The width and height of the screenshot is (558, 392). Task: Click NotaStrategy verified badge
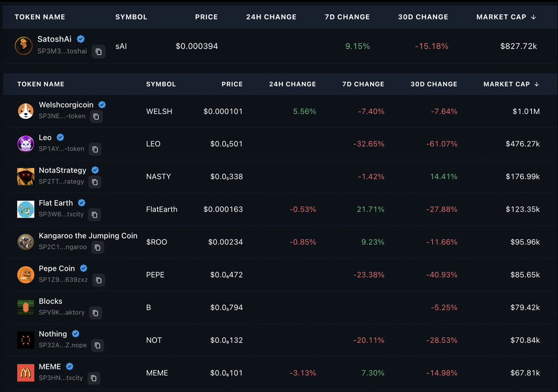pyautogui.click(x=95, y=170)
